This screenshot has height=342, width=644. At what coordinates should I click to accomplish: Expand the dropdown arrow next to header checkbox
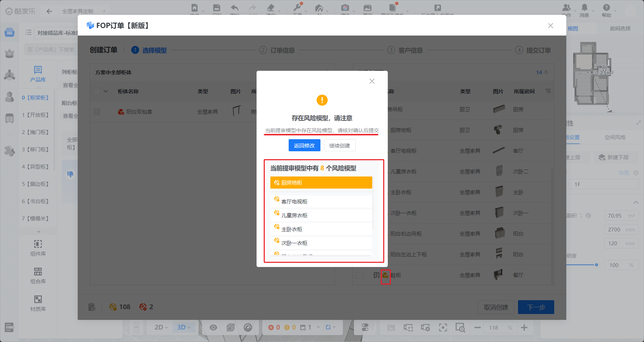click(106, 91)
